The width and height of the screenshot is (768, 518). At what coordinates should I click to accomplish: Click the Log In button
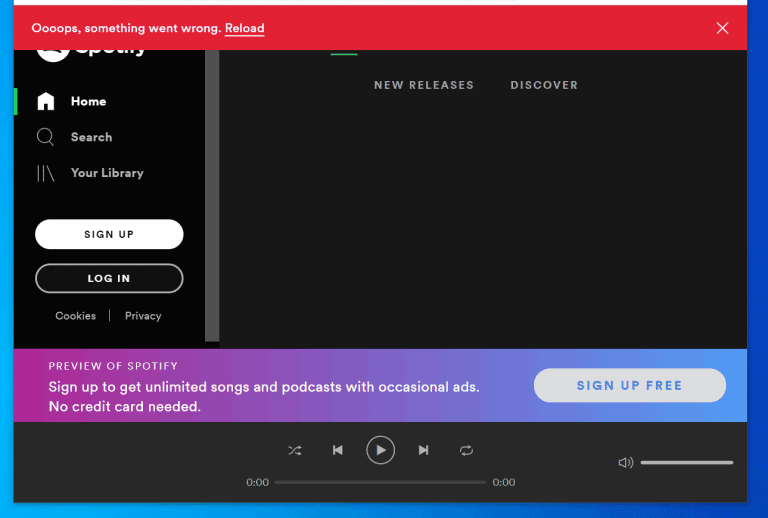(x=109, y=278)
